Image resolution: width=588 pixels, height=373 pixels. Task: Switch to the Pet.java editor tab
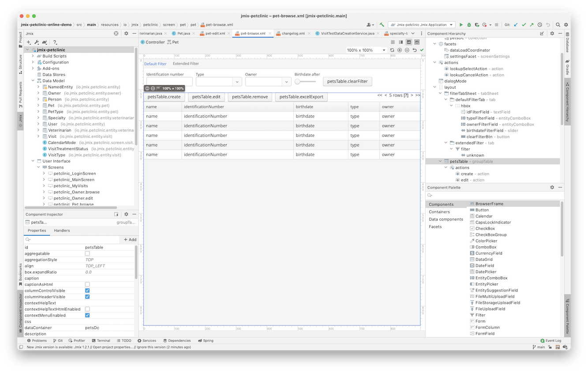tap(181, 34)
